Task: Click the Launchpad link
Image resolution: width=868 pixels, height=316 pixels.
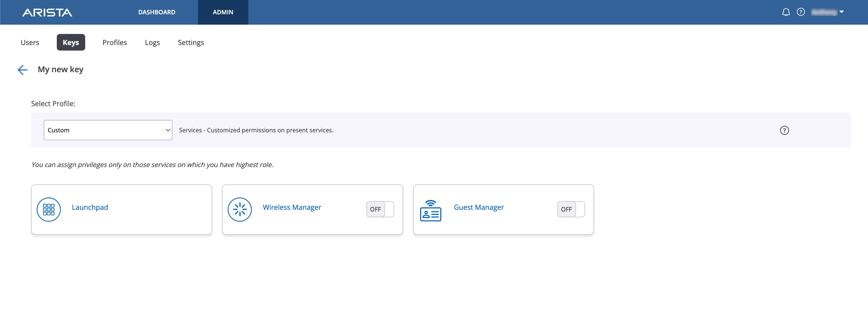Action: pyautogui.click(x=90, y=207)
